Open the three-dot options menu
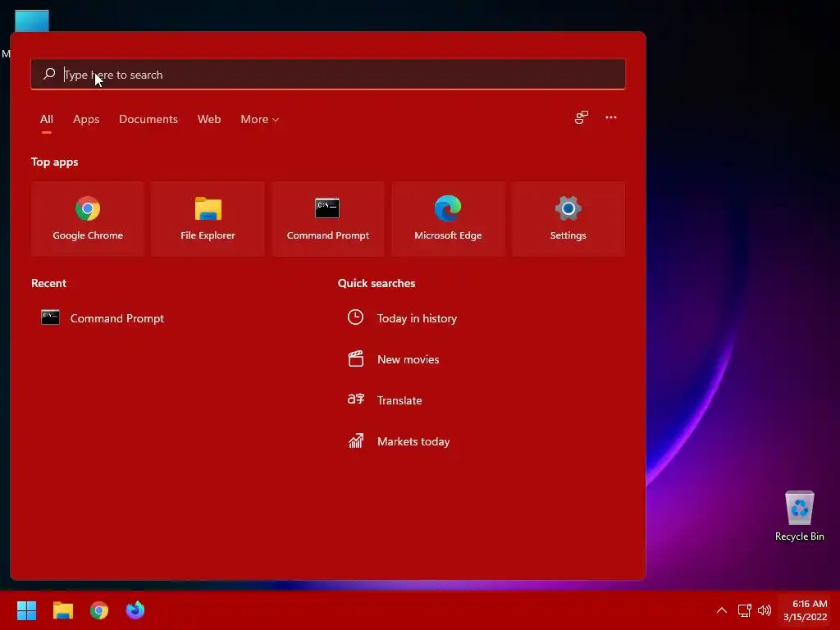Viewport: 840px width, 630px height. tap(610, 117)
